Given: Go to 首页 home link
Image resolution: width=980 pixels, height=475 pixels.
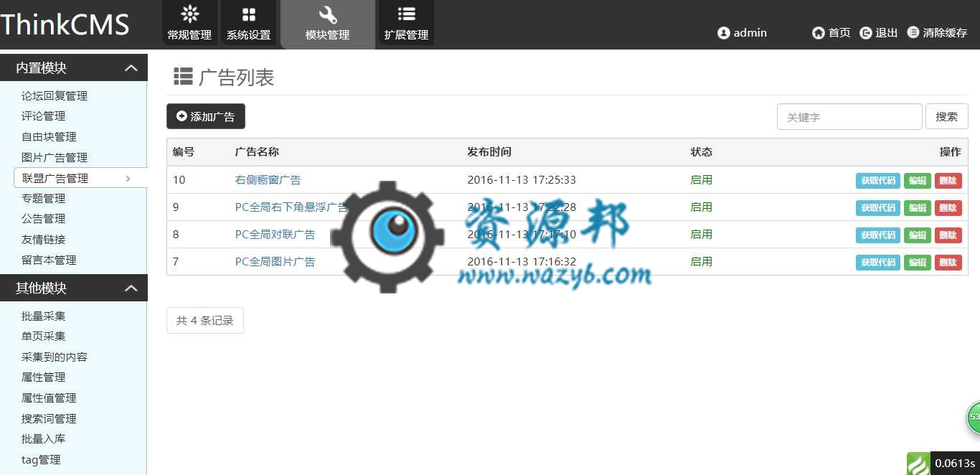Looking at the screenshot, I should [x=831, y=33].
